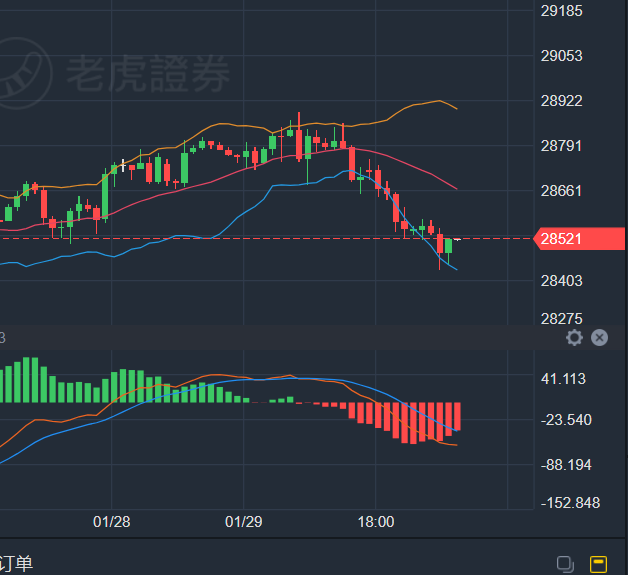This screenshot has width=628, height=575.
Task: Click the yellow panel layout icon
Action: (599, 564)
